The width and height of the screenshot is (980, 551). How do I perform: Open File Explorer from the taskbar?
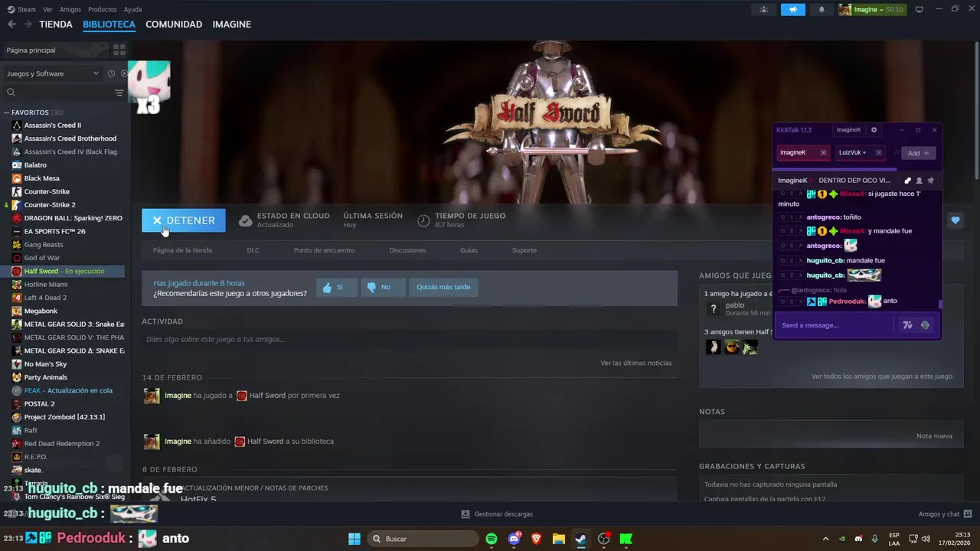coord(559,539)
